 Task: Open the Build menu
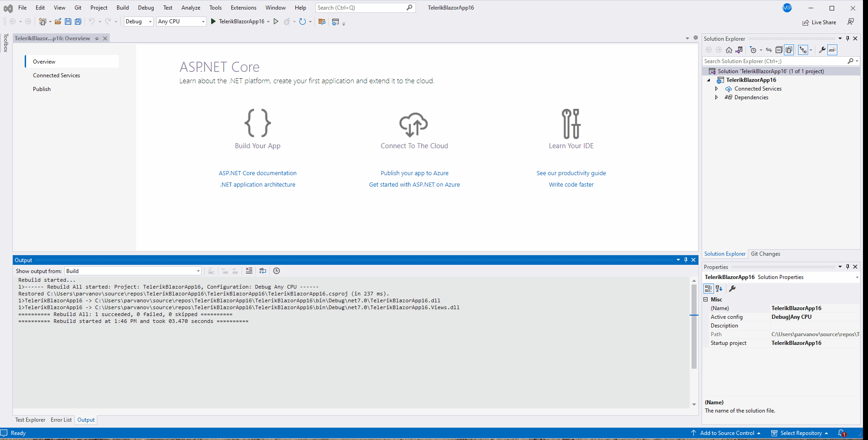pos(122,8)
